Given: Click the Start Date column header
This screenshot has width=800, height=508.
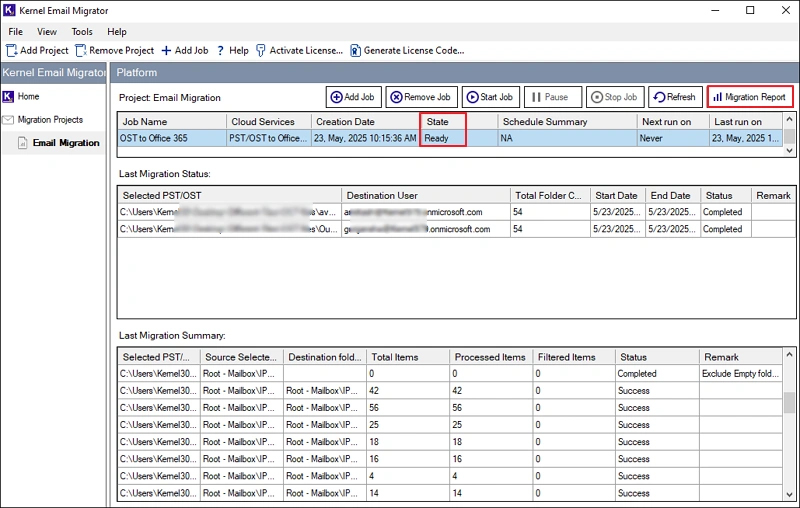Looking at the screenshot, I should pyautogui.click(x=618, y=195).
